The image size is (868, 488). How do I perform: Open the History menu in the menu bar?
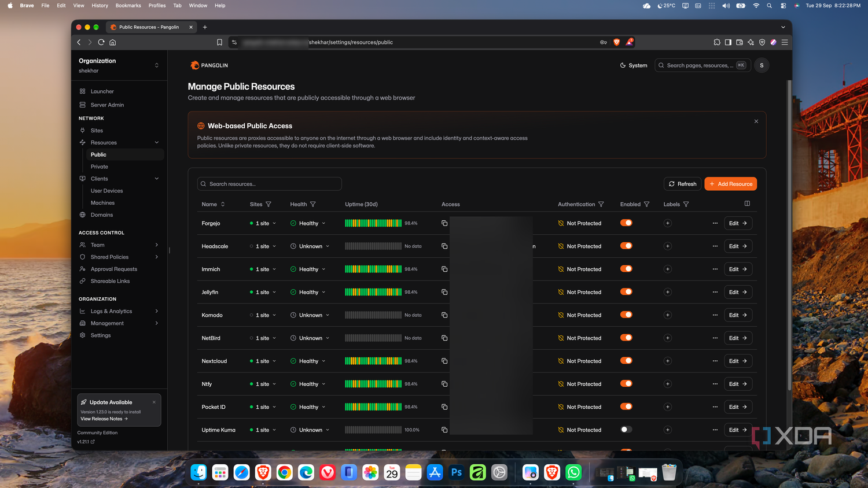[100, 5]
